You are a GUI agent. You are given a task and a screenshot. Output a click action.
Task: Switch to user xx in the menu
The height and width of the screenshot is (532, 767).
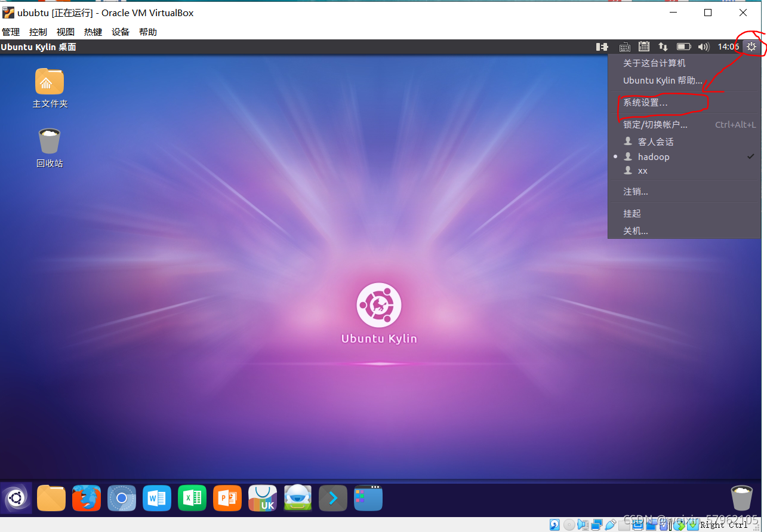(x=684, y=171)
